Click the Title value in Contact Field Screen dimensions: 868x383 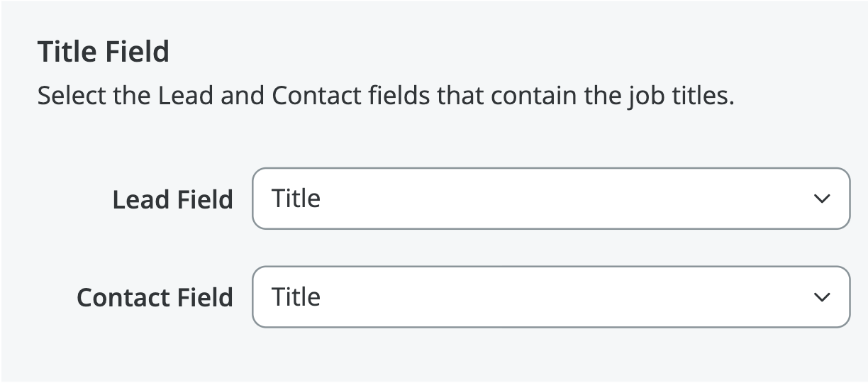pyautogui.click(x=296, y=296)
